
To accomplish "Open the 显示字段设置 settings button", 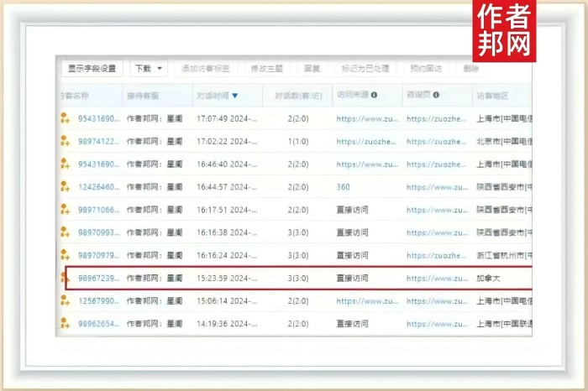I will pos(92,69).
